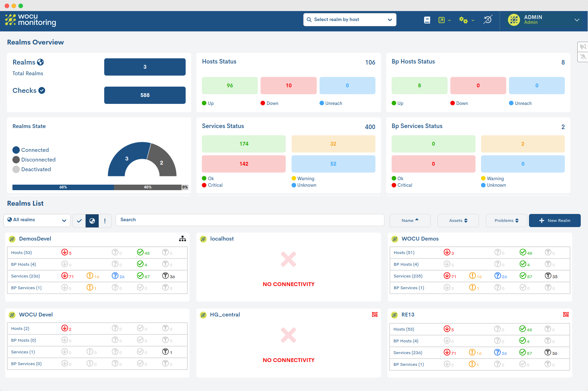
Task: Click DemosDevel Services unknown icon showing 26
Action: tap(115, 275)
